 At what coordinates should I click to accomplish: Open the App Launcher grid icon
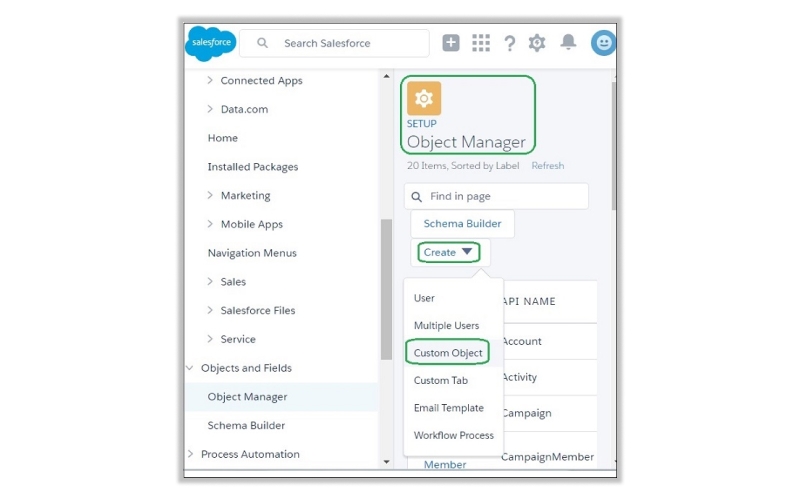(481, 43)
